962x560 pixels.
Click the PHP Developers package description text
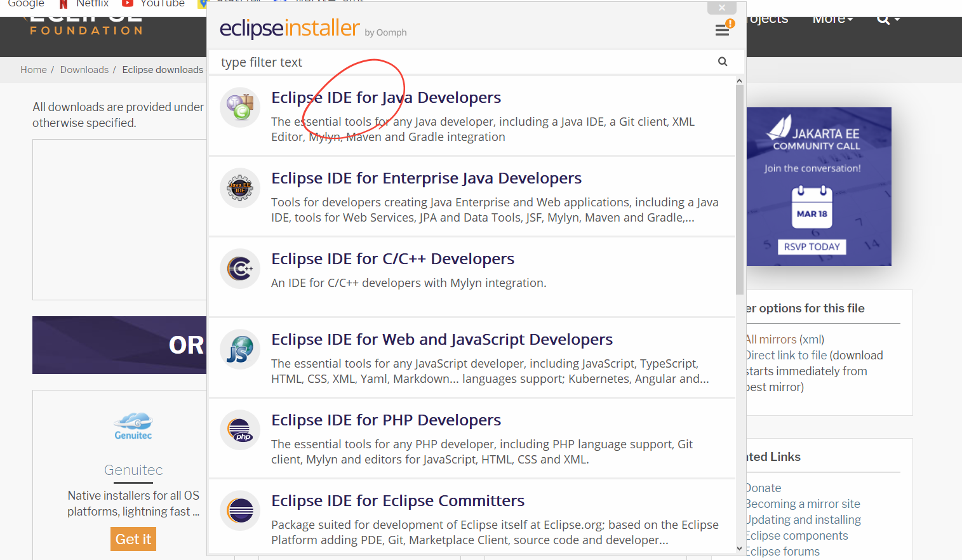[x=482, y=451]
